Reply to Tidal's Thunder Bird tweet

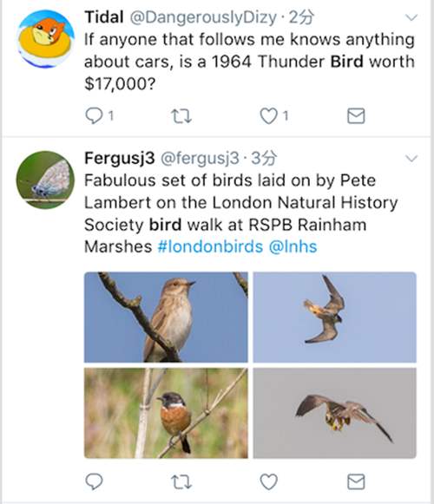[x=94, y=115]
